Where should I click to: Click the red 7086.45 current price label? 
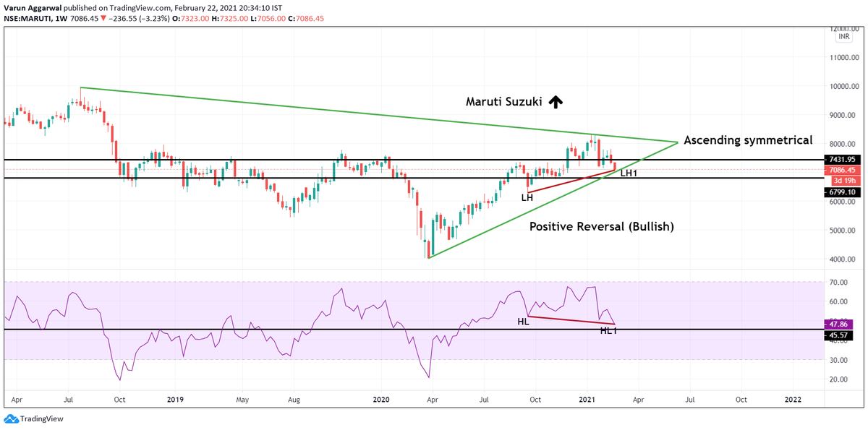[x=841, y=170]
